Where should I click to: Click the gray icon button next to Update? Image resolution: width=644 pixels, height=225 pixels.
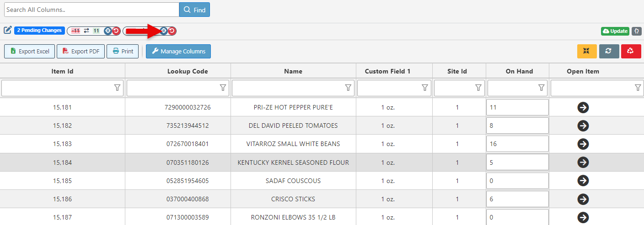[x=636, y=31]
